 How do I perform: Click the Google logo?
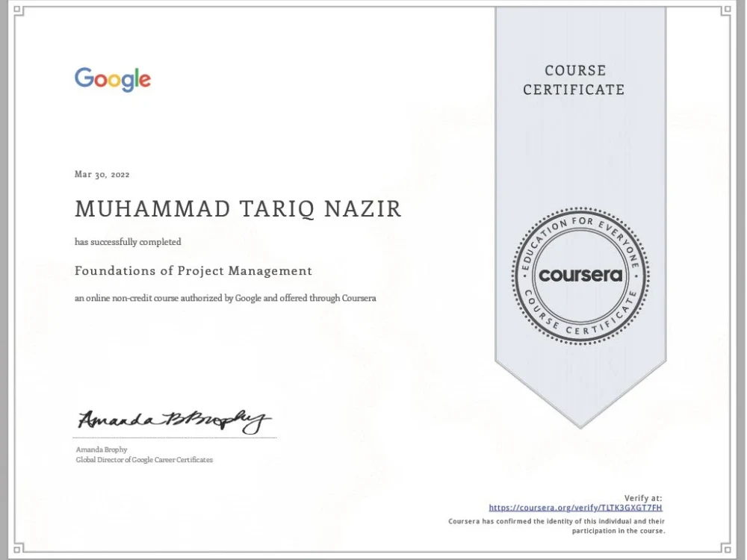pos(113,80)
